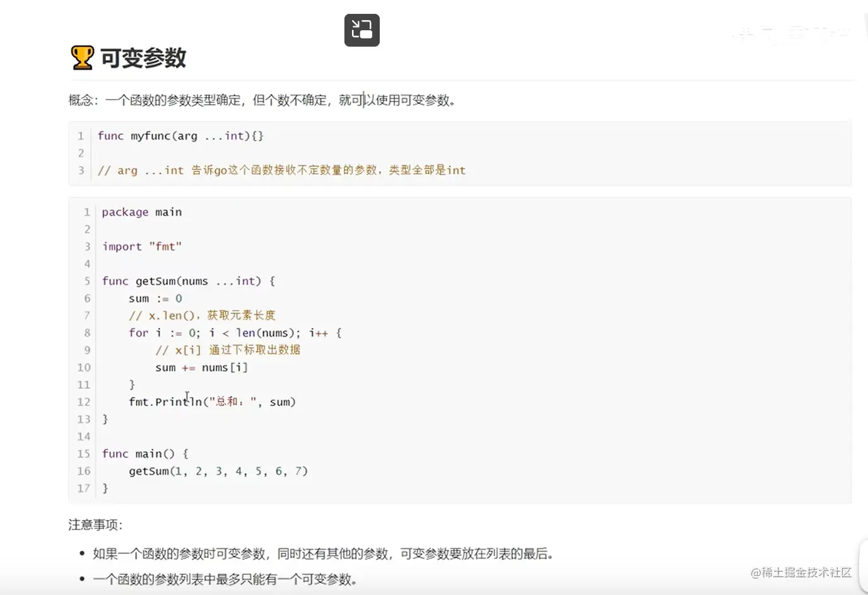Click line number 5 in the main code block
Image resolution: width=868 pixels, height=595 pixels.
click(x=86, y=281)
